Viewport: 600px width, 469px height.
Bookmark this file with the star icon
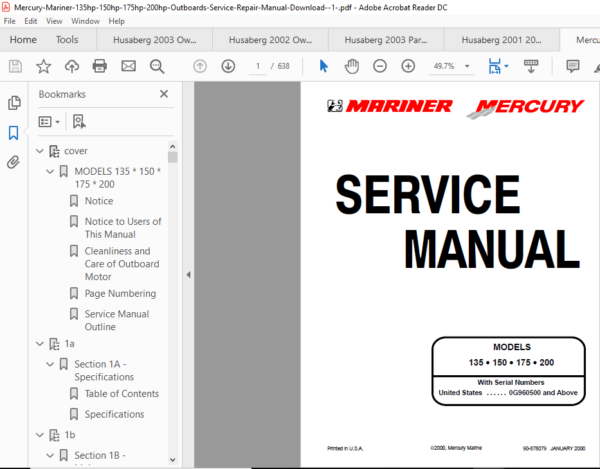[43, 66]
